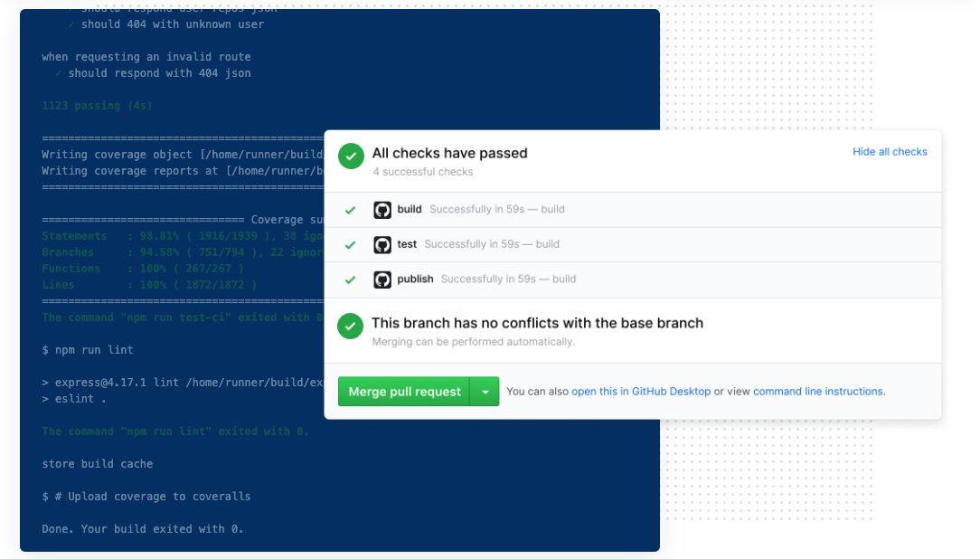
Task: Click the '1123 passing (4s)' terminal line
Action: pos(97,106)
